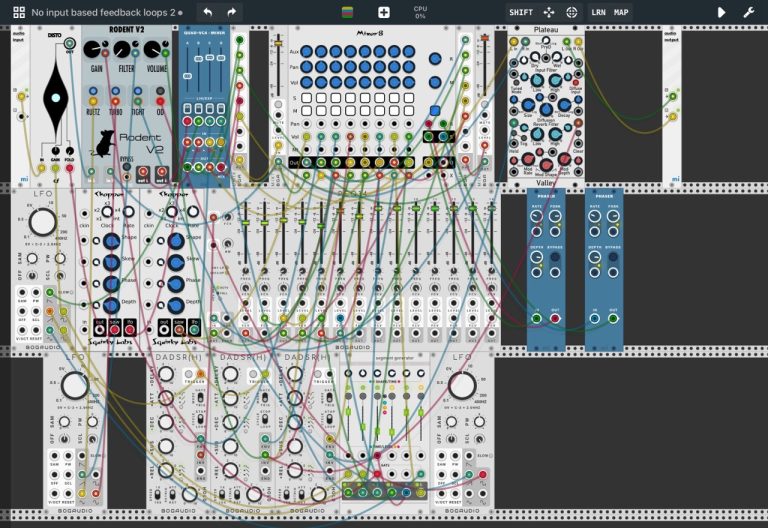
Task: Click the Rodent V2 FILTER knob
Action: 122,49
